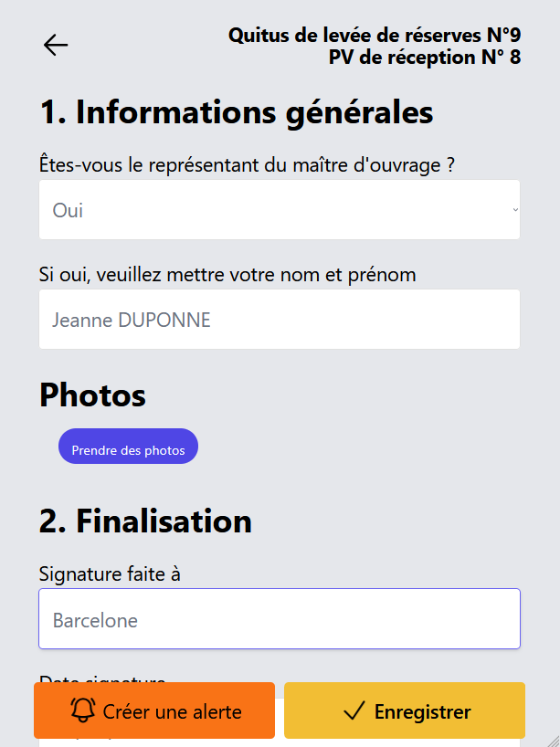560x747 pixels.
Task: Click the 'Quitus de levée de réserves N°9' title
Action: (375, 36)
